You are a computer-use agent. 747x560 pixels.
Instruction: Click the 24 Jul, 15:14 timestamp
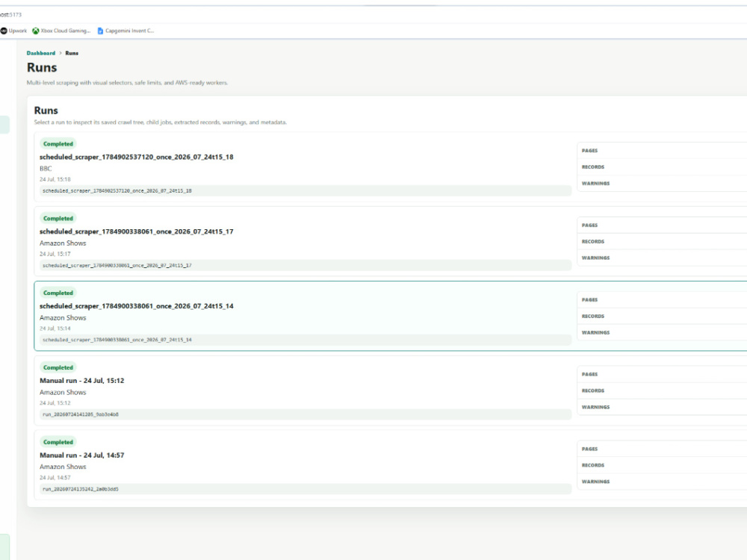tap(55, 329)
